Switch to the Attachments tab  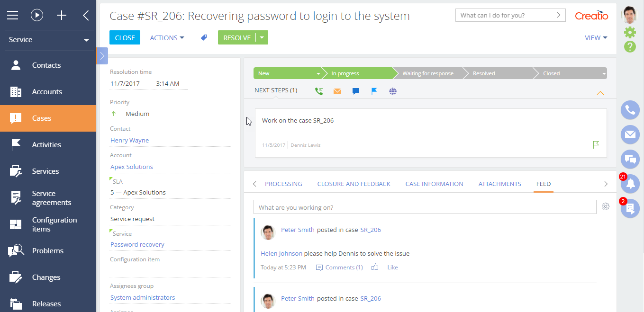(x=499, y=184)
